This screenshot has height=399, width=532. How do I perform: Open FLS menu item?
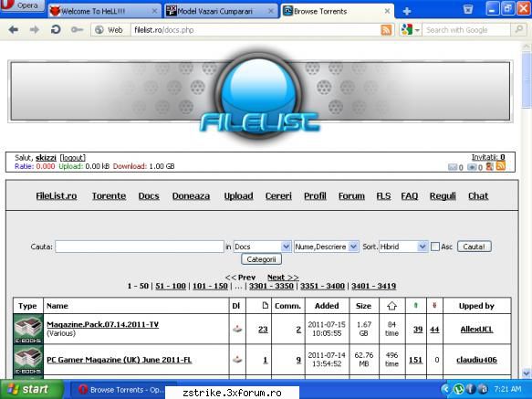click(383, 196)
